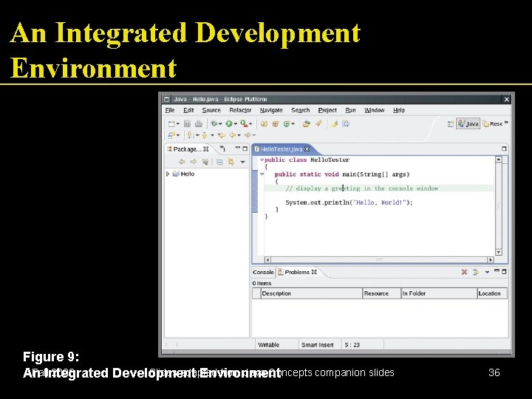This screenshot has height=399, width=532.
Task: Open the Run button dropdown arrow
Action: tap(236, 124)
